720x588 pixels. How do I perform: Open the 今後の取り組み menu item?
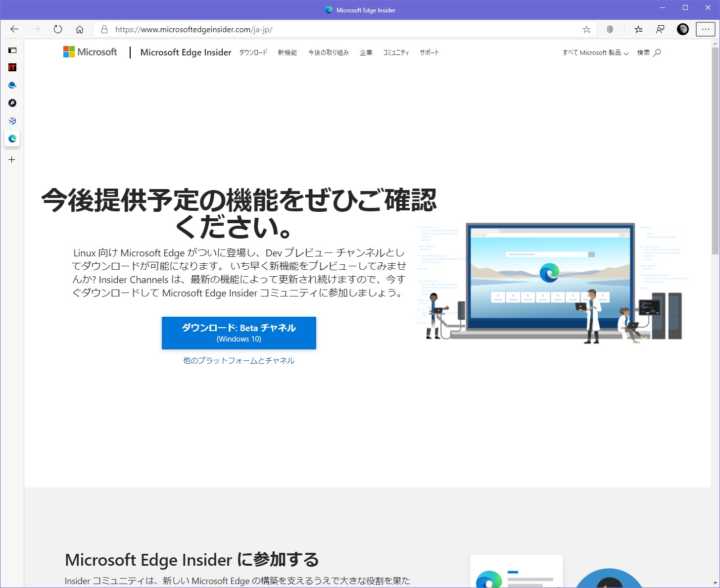[329, 52]
